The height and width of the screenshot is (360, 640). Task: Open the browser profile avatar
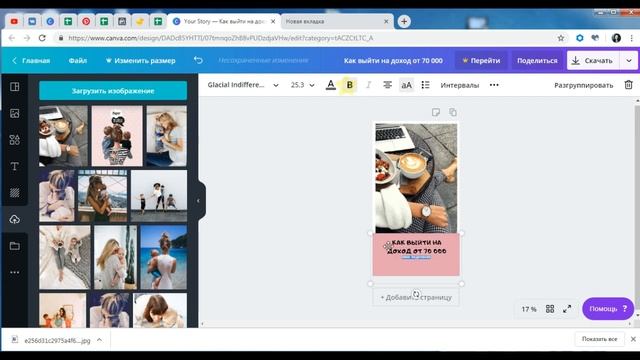(616, 38)
